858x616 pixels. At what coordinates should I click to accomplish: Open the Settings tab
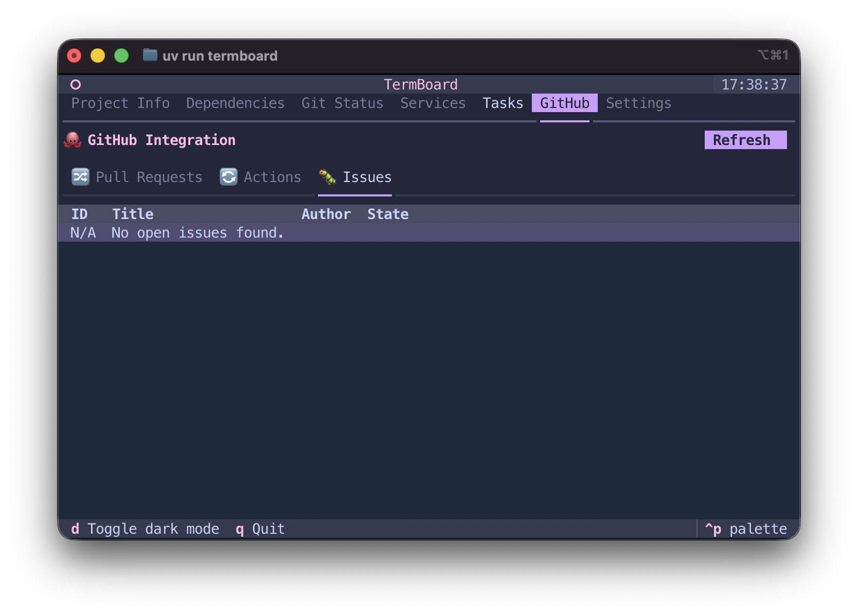coord(639,103)
